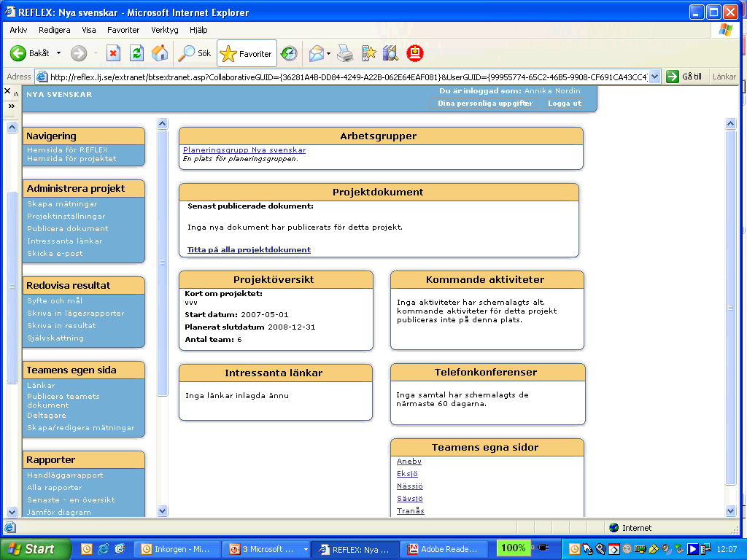Click Internet Explorer quick launch icon
Viewport: 747px width, 560px height.
(x=103, y=549)
